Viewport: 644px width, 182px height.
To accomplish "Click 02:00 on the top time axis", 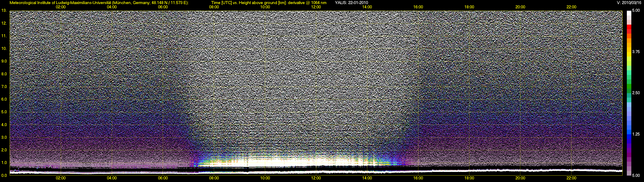I will coord(61,7).
